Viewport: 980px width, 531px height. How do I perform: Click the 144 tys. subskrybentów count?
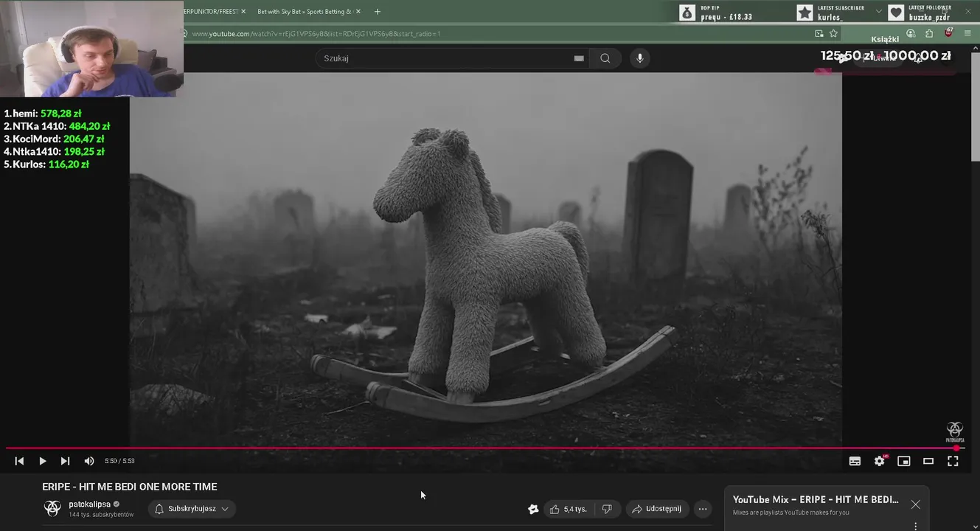[x=101, y=515]
